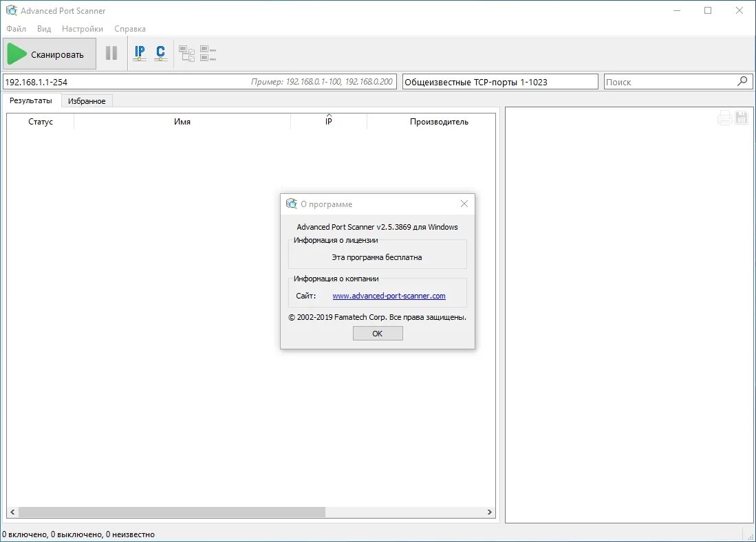The image size is (756, 542).
Task: Open the www.advanced-port-scanner.com link
Action: click(x=389, y=296)
